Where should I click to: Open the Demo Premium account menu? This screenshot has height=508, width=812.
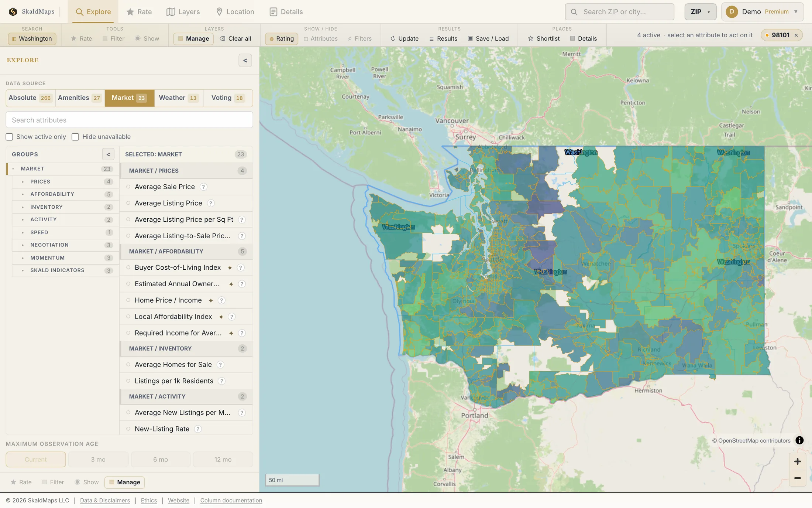(762, 12)
